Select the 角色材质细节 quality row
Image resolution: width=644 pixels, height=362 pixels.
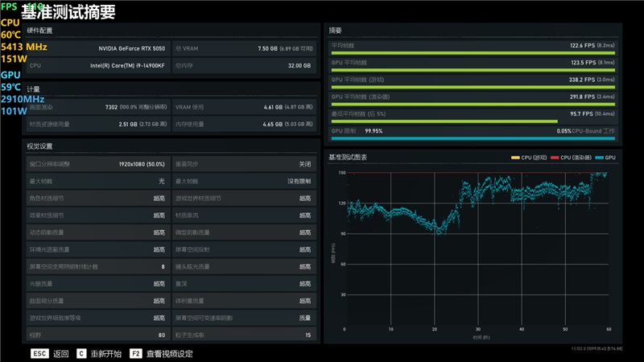click(97, 198)
